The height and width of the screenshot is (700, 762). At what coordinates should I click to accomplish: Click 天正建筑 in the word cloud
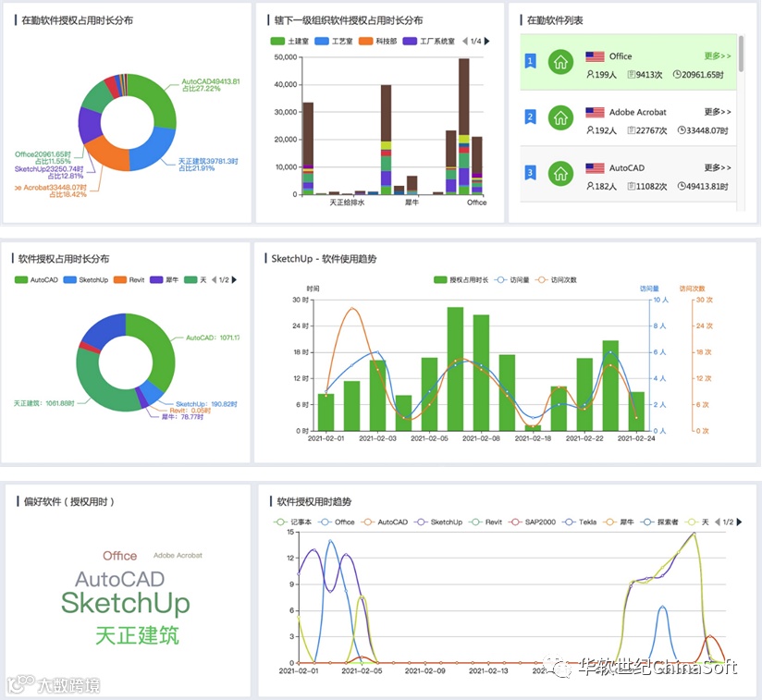(x=137, y=635)
